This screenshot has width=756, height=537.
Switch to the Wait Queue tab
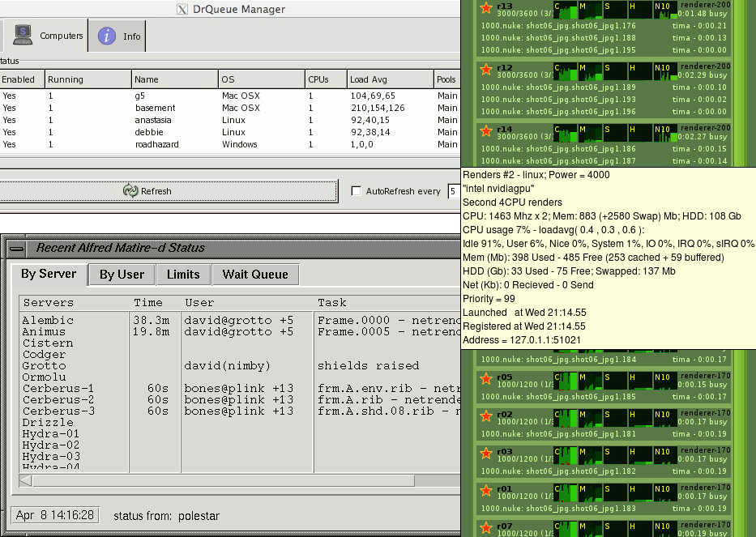tap(255, 275)
